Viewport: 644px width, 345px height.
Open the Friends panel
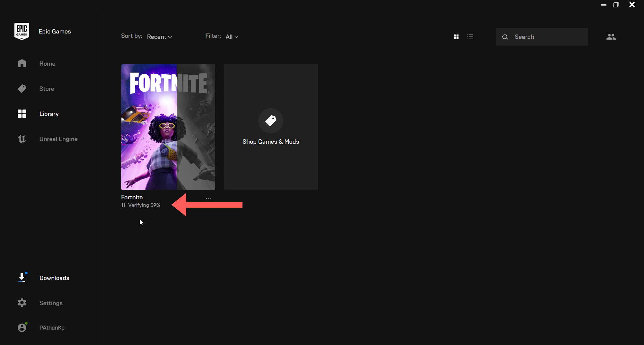[611, 37]
